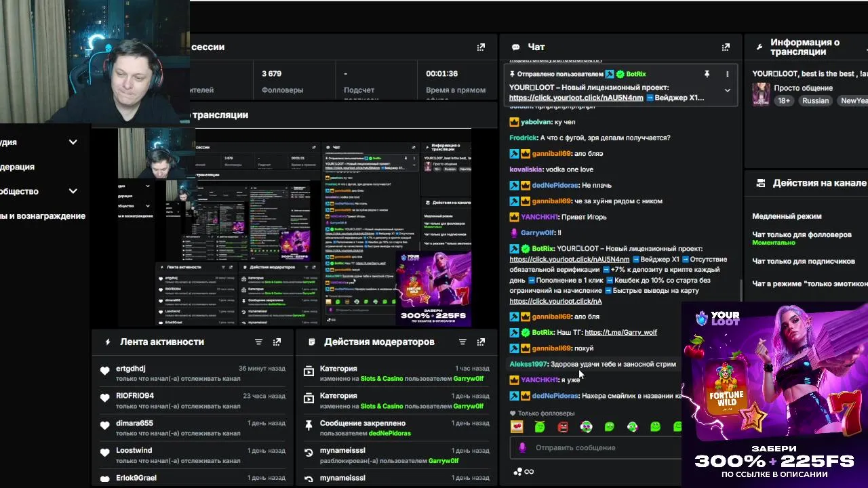Pick the first cherry emote in chat

tap(517, 427)
